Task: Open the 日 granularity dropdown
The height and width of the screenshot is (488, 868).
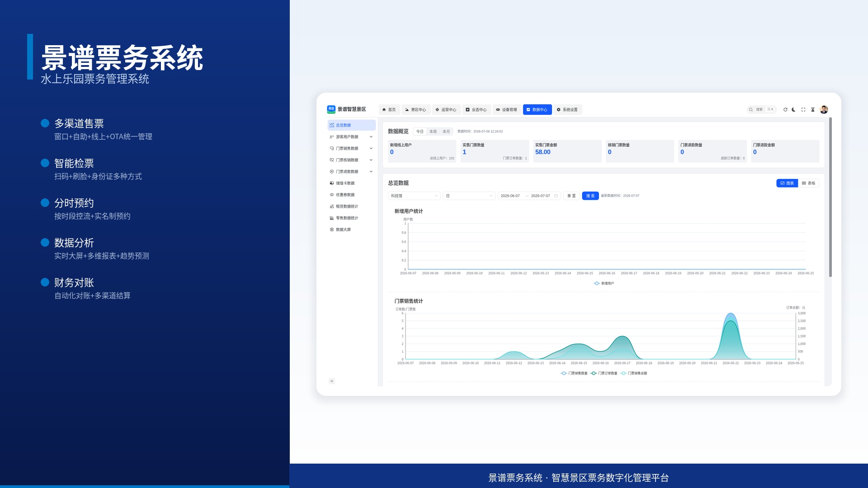Action: point(469,196)
